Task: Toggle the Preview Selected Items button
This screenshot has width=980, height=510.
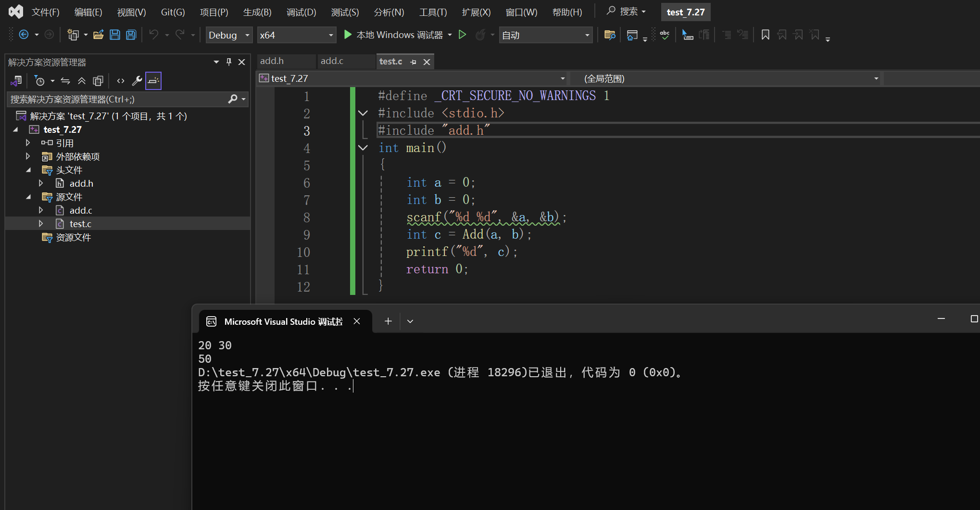Action: [153, 80]
